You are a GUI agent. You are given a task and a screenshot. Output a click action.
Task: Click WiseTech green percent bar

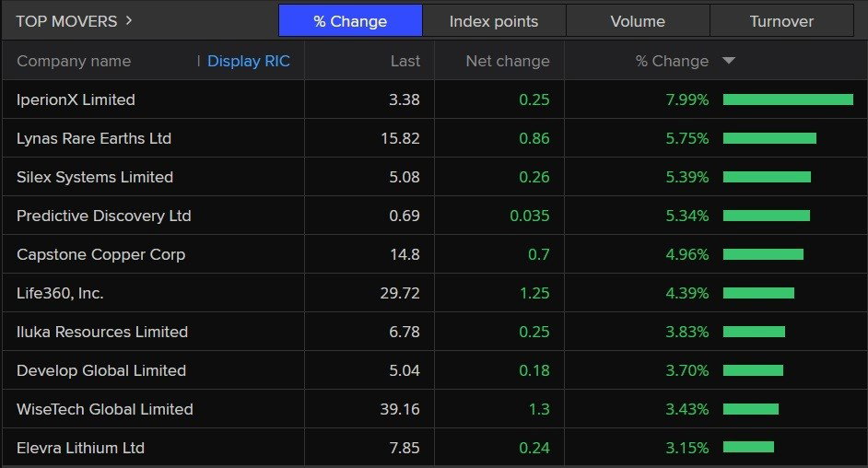(x=751, y=409)
